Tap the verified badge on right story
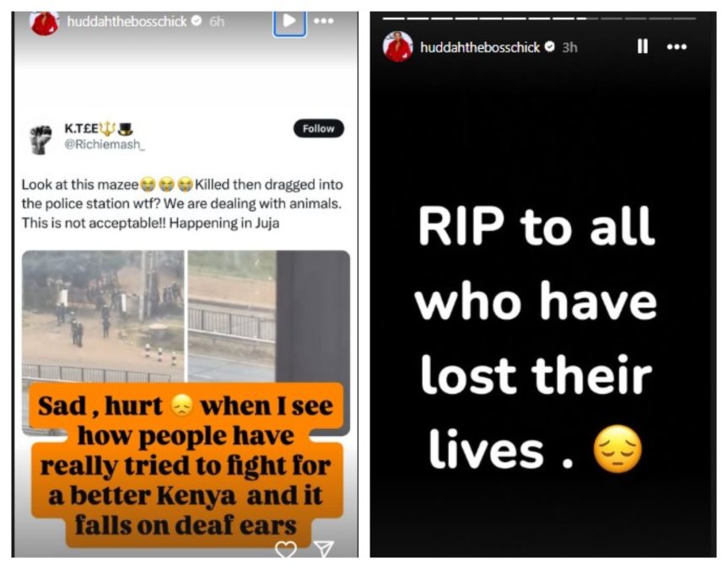 click(x=550, y=47)
